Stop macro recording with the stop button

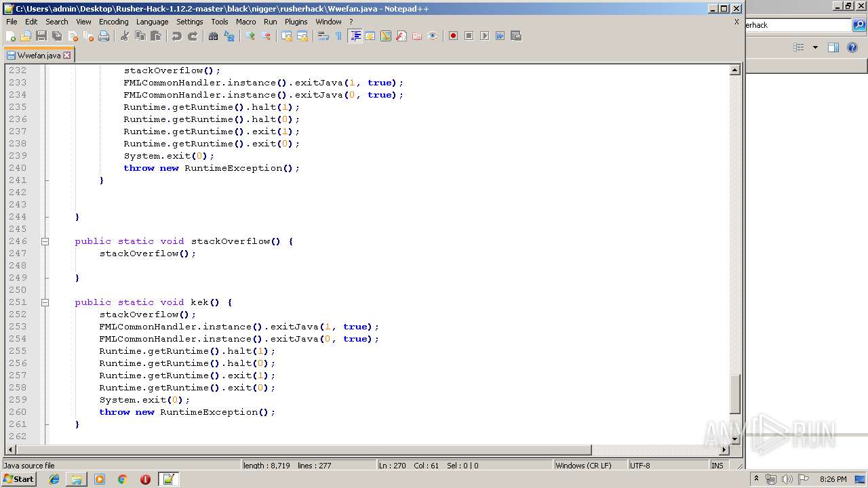tap(469, 36)
